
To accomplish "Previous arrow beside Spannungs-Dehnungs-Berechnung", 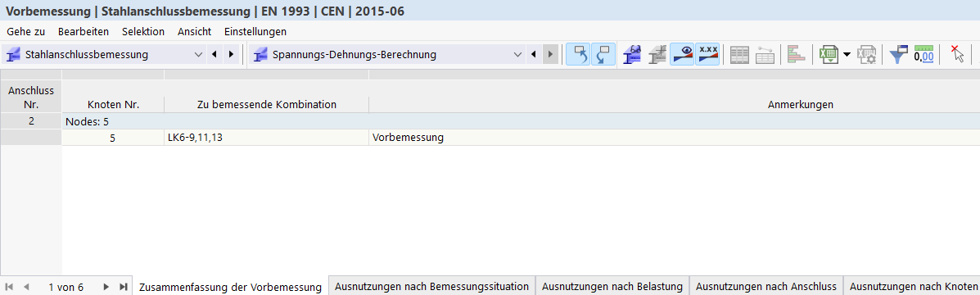I will pos(534,54).
